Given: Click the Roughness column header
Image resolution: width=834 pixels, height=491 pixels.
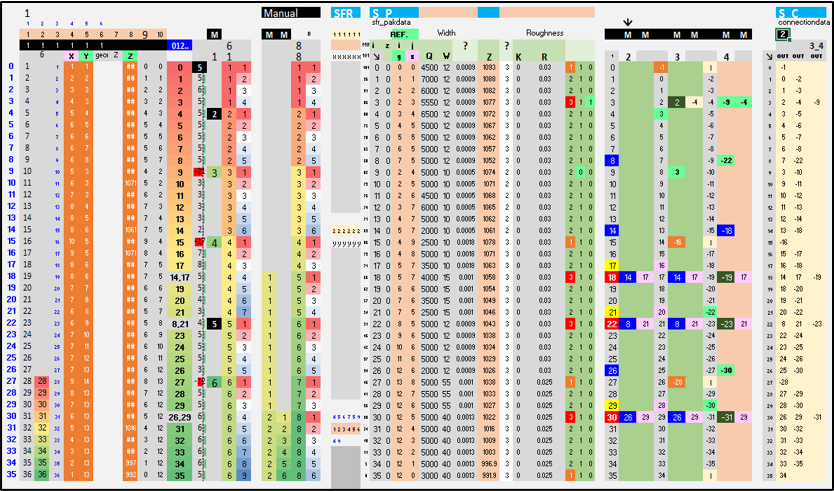Looking at the screenshot, I should (544, 33).
